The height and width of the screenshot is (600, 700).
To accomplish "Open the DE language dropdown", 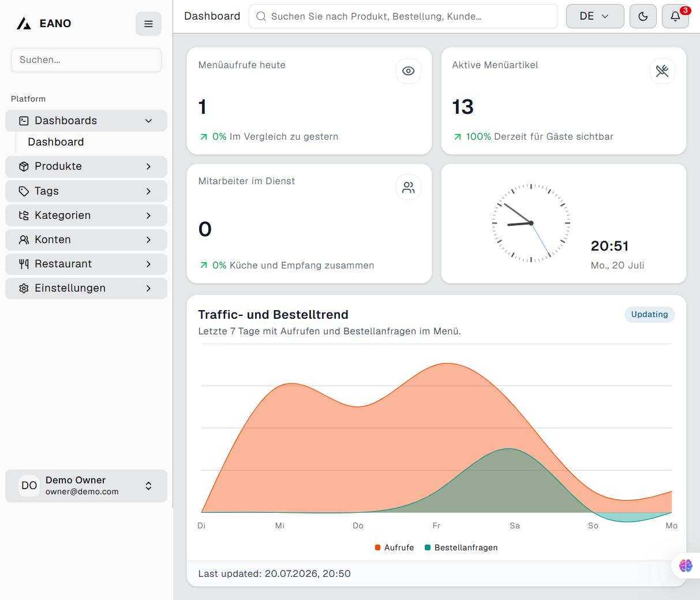I will [595, 16].
